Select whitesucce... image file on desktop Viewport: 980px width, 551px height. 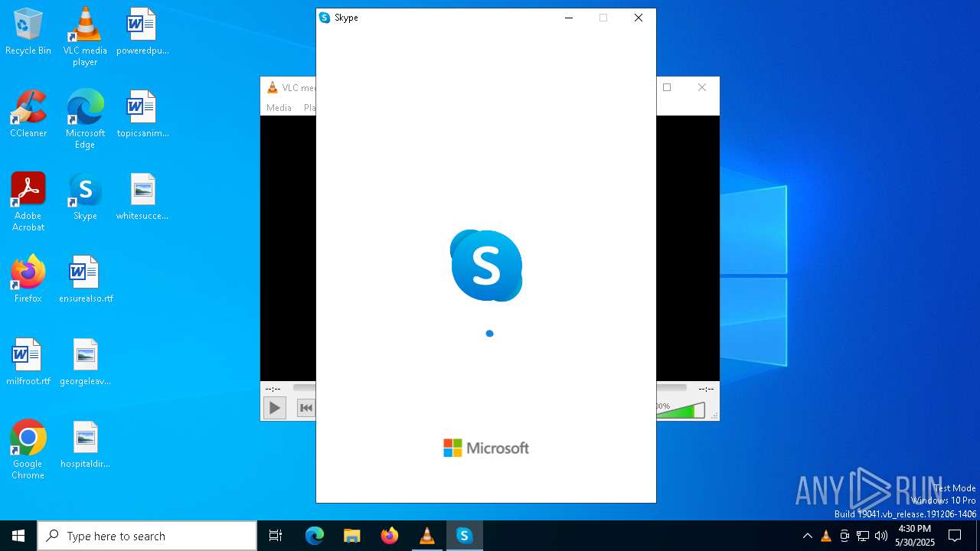(142, 197)
